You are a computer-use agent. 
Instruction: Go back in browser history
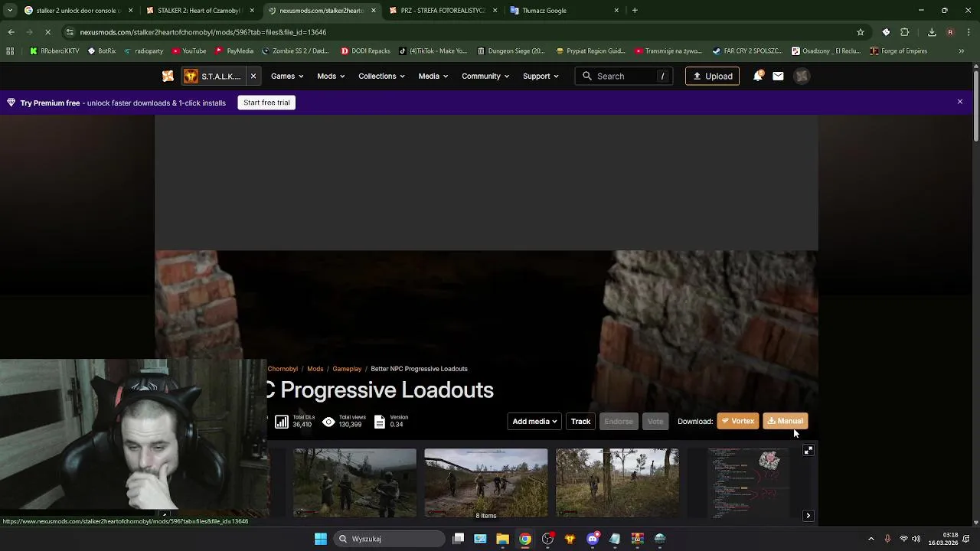11,32
